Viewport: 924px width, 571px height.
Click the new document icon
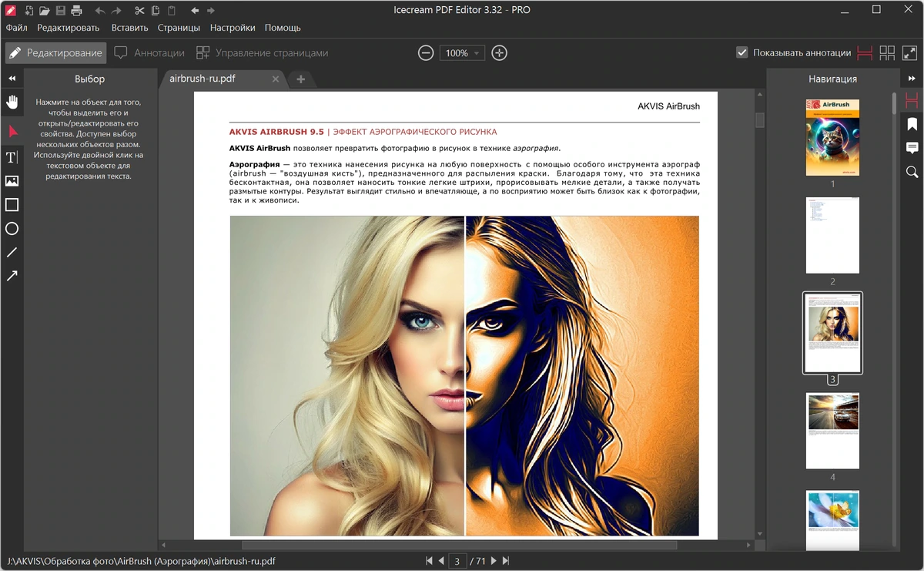pyautogui.click(x=29, y=11)
